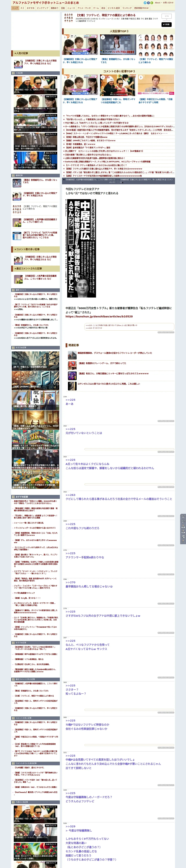Screen dimensions: 186x868
Task: Click the floating side navigation panel at right edge
Action: click(x=183, y=529)
